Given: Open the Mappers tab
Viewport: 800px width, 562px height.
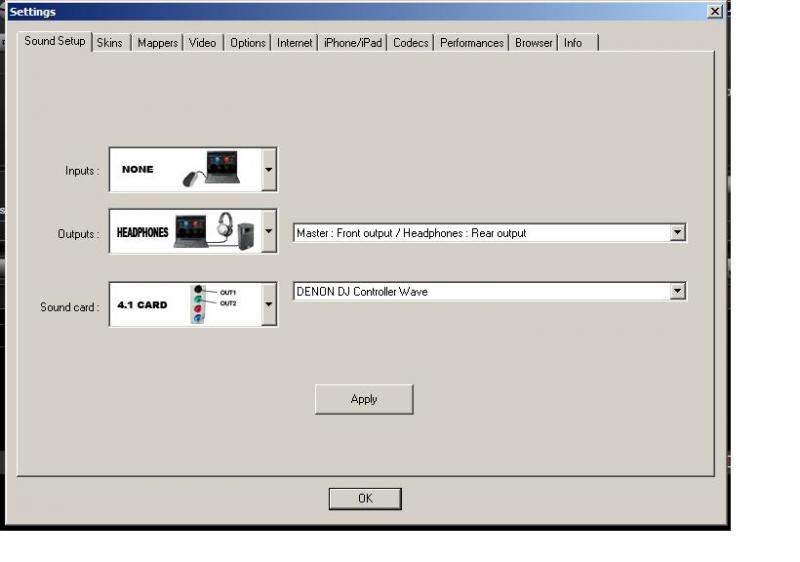Looking at the screenshot, I should click(x=158, y=43).
